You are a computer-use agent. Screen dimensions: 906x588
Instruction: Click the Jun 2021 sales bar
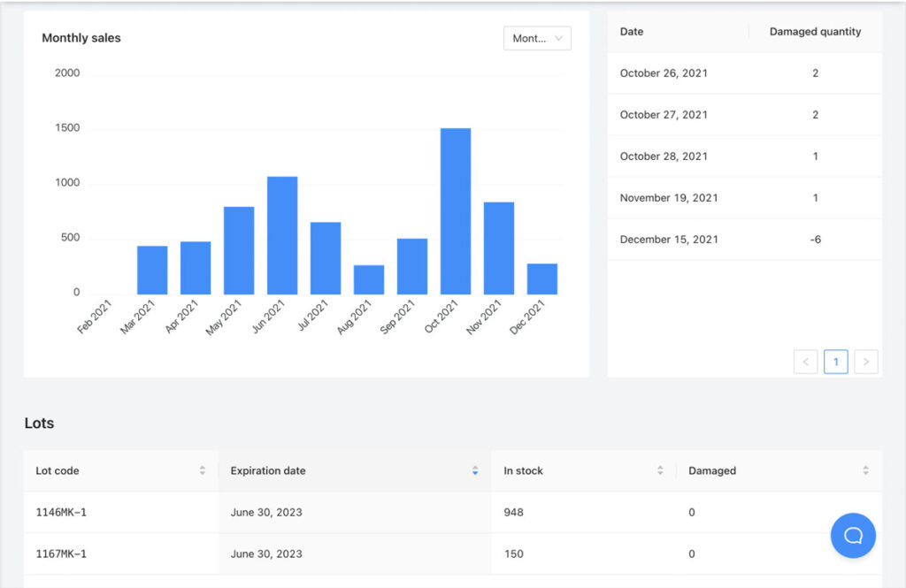(282, 236)
